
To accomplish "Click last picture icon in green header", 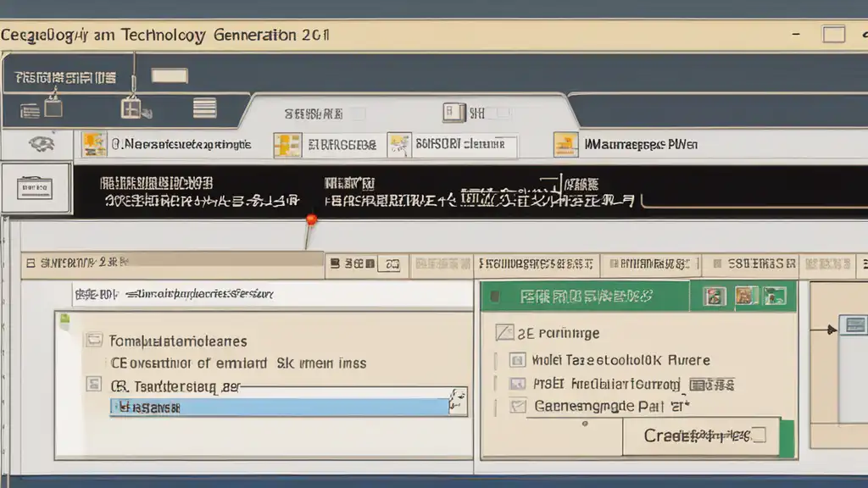I will 775,296.
